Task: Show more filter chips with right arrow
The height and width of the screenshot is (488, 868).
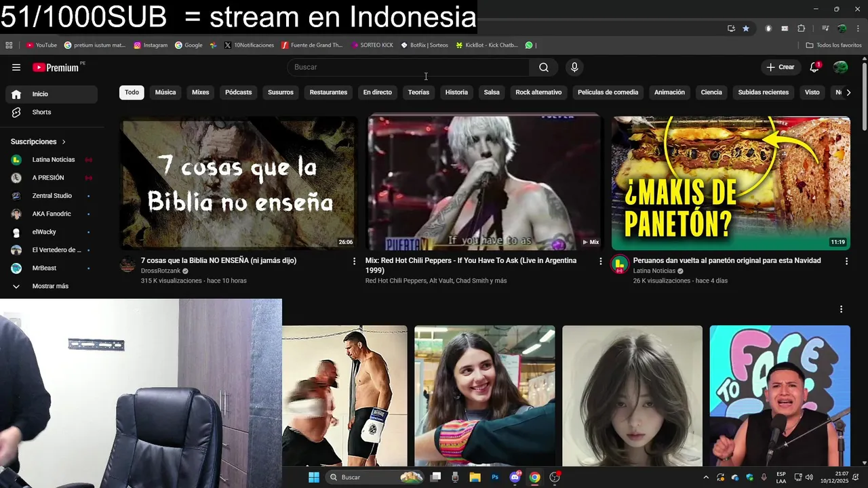Action: pos(848,92)
